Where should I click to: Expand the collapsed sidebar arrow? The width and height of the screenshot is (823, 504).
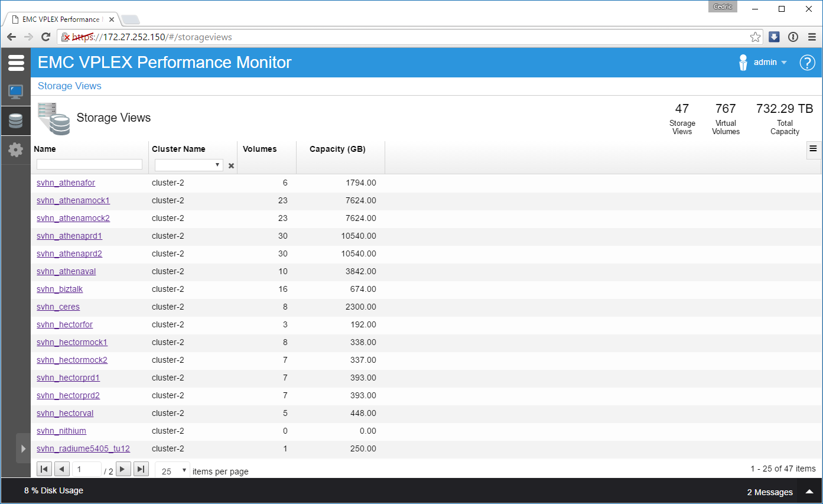[23, 448]
